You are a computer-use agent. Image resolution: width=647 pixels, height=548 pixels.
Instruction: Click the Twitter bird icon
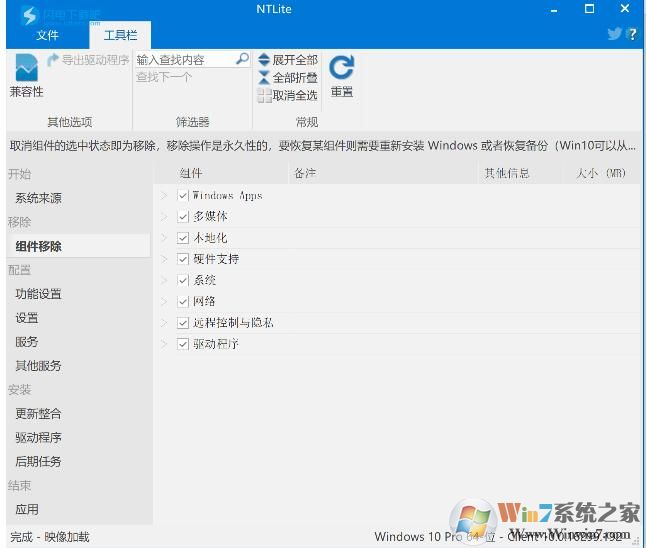click(614, 34)
